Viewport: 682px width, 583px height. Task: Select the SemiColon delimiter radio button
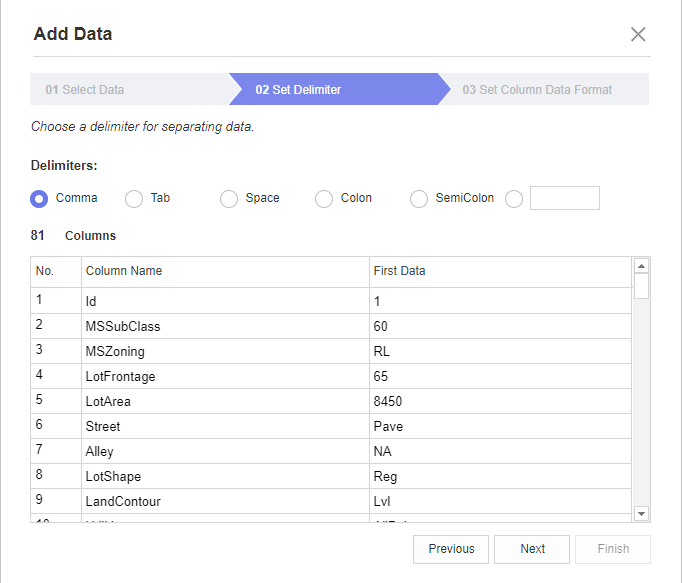[419, 199]
